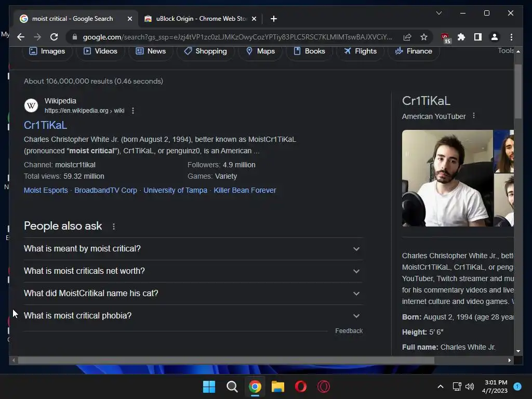This screenshot has height=399, width=532.
Task: Click the Full name label in knowledge panel
Action: 420,347
